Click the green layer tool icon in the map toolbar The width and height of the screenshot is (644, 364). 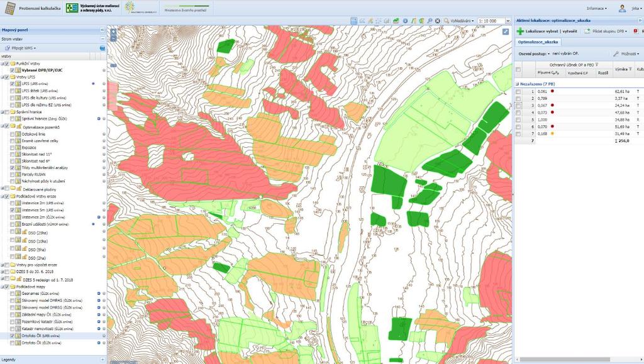point(421,21)
